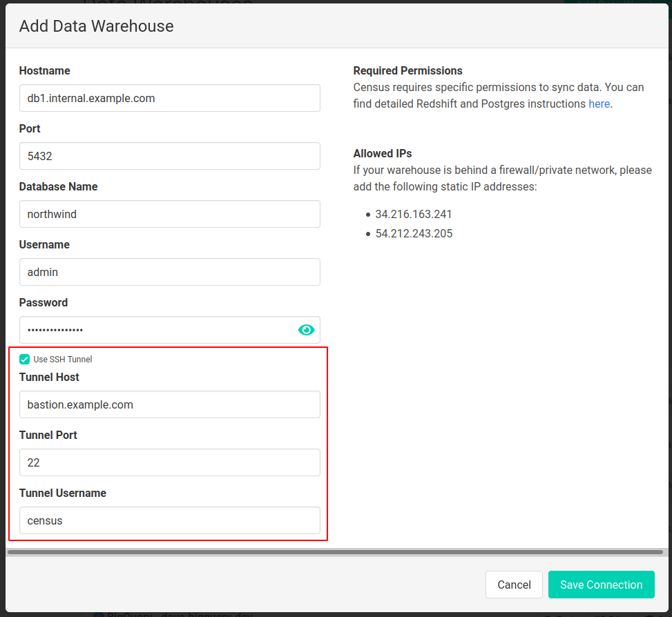The width and height of the screenshot is (672, 617).
Task: Click the IP address 54.212.243.205
Action: [414, 233]
